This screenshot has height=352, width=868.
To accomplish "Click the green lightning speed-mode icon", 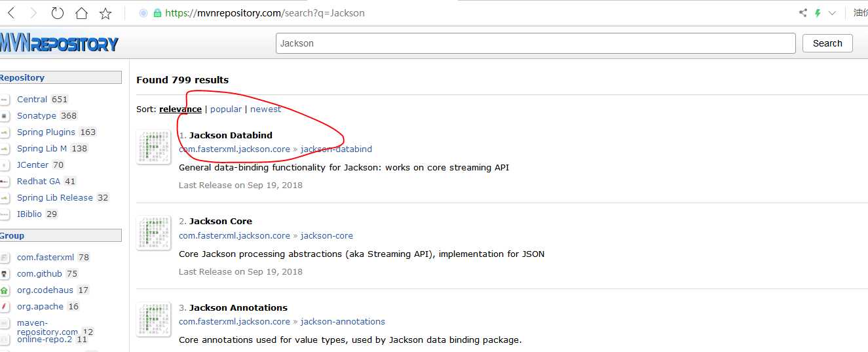I will pyautogui.click(x=818, y=12).
